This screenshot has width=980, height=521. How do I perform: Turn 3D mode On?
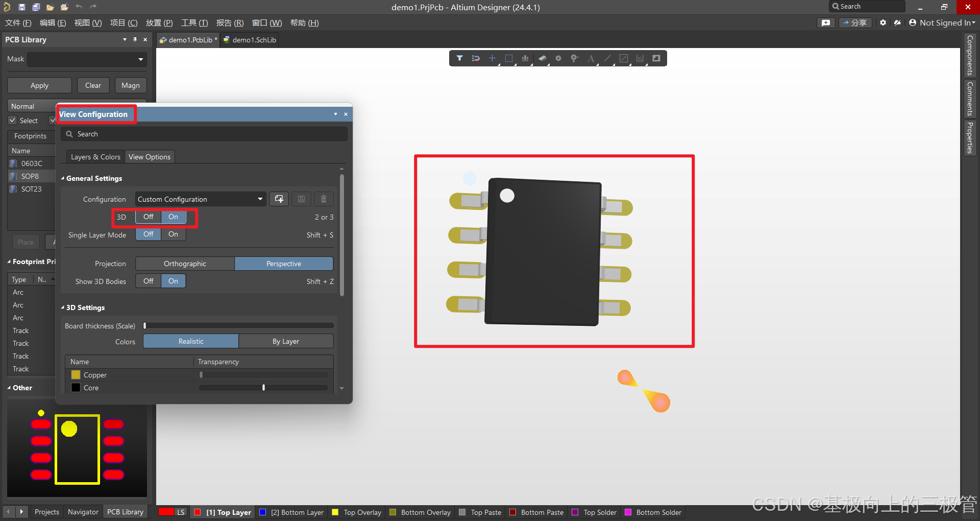point(174,217)
